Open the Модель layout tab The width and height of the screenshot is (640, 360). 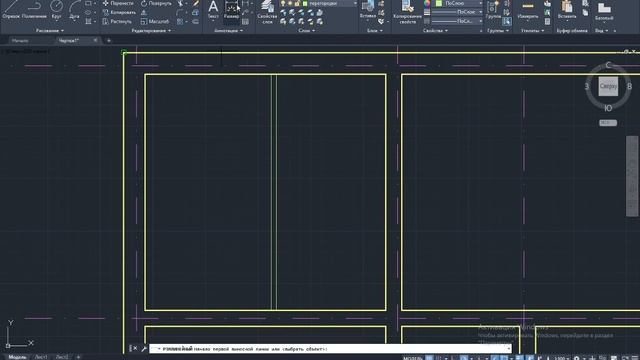pyautogui.click(x=17, y=357)
